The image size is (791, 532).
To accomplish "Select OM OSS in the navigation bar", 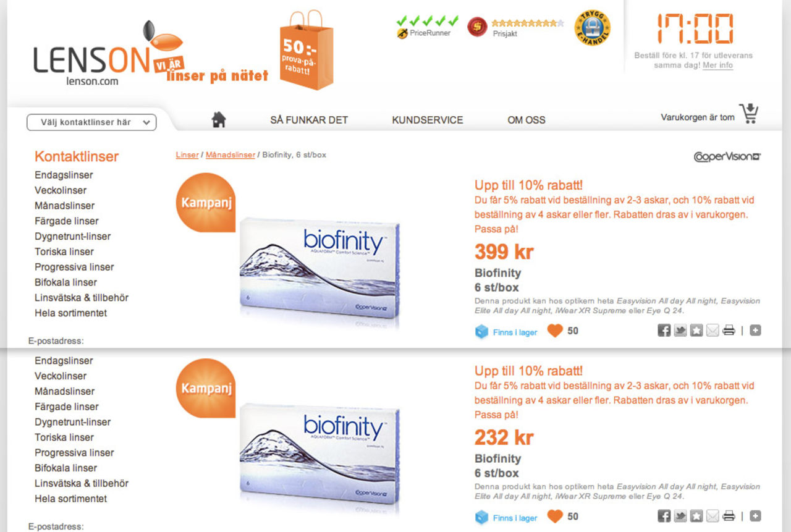I will [527, 120].
